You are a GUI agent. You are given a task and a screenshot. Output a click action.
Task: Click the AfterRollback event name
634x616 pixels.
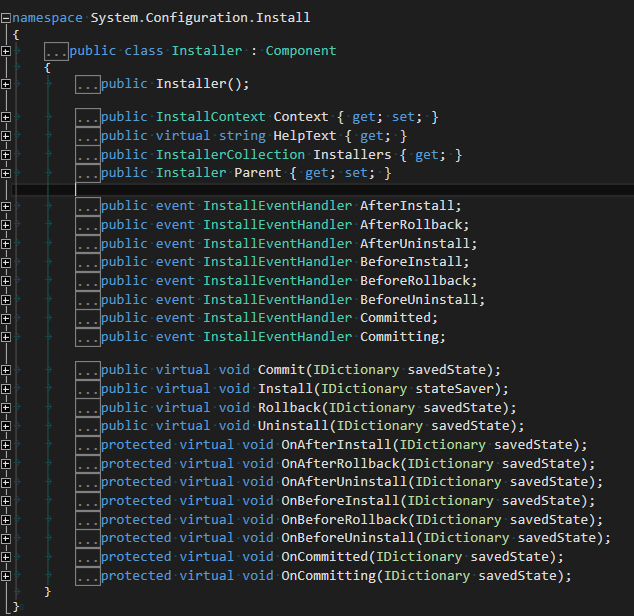pos(411,225)
